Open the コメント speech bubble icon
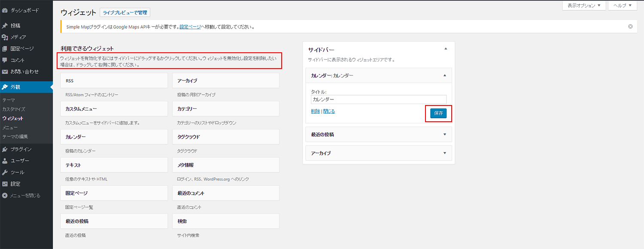The width and height of the screenshot is (644, 249). 6,60
